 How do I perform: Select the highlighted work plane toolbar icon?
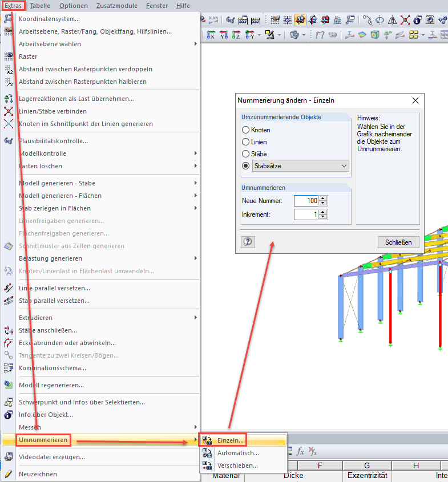[300, 21]
